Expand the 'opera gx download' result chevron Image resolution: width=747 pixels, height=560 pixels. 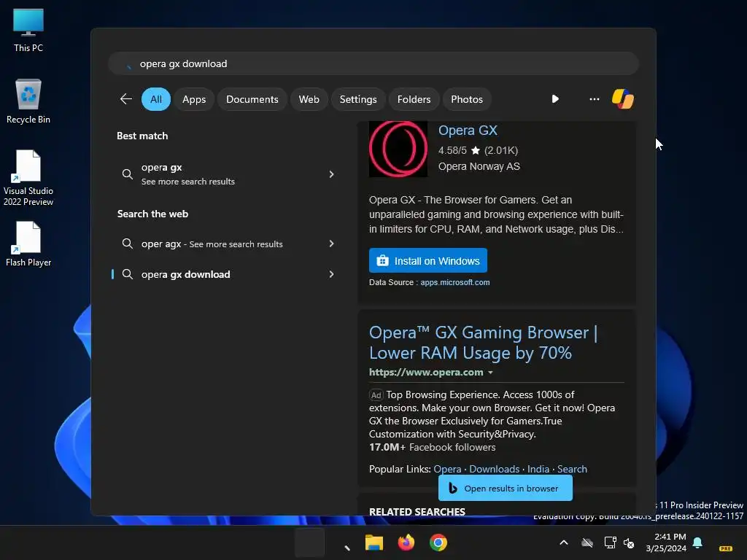332,274
